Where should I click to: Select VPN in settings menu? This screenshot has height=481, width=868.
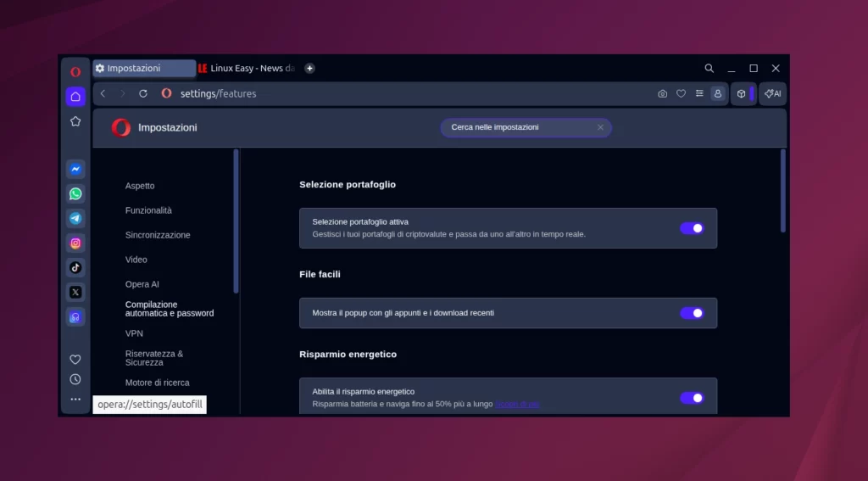click(x=134, y=333)
